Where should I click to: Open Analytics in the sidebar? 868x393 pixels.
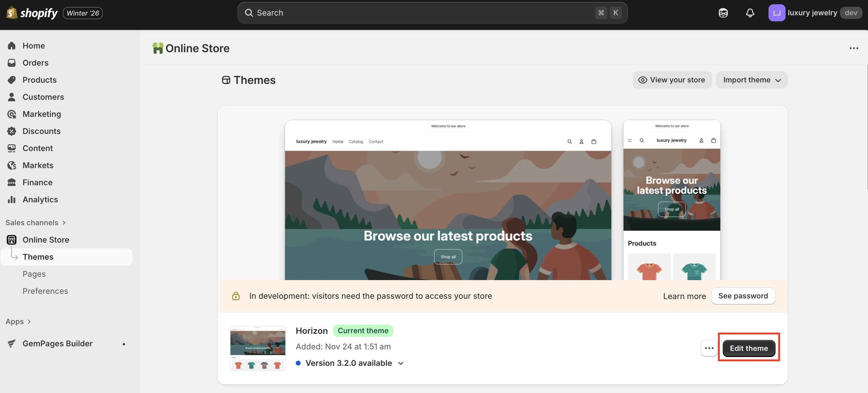pos(40,199)
